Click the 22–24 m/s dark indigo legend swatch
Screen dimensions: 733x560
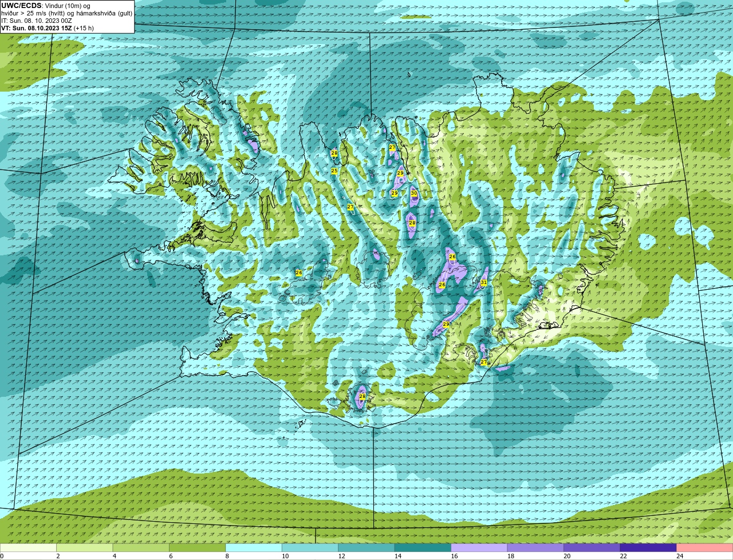tap(648, 547)
